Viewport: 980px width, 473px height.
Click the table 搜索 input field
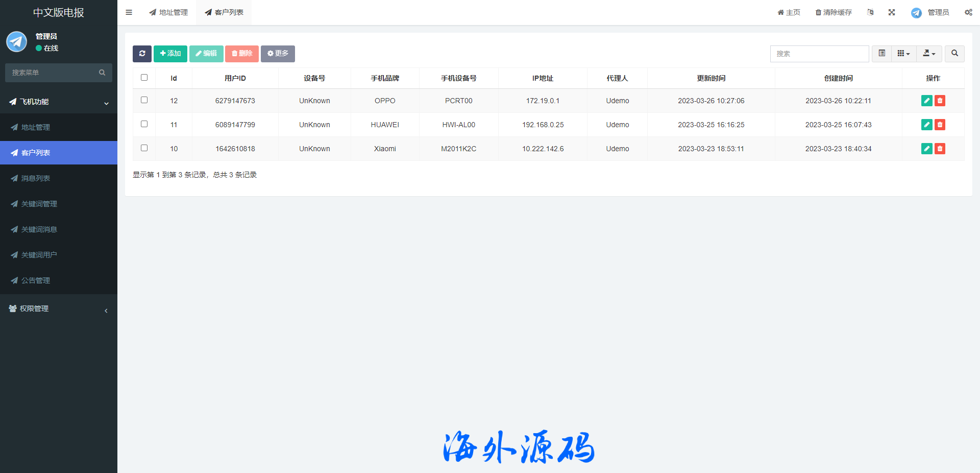[x=819, y=54]
